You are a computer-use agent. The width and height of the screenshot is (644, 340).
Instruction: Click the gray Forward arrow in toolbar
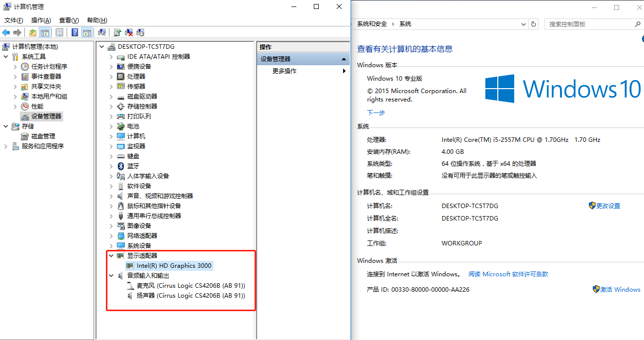coord(17,33)
